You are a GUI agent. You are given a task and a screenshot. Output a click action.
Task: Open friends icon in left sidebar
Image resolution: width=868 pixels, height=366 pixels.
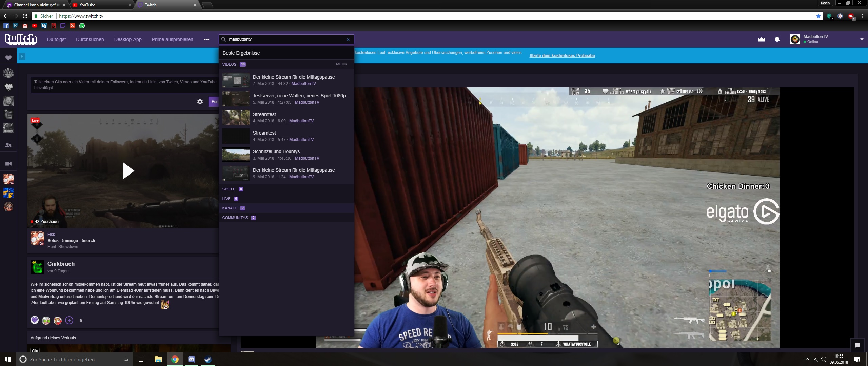pyautogui.click(x=8, y=145)
